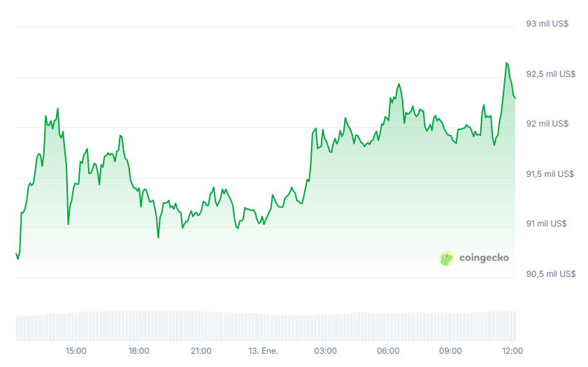The image size is (588, 367).
Task: Select the 93 mil US$ axis label
Action: pyautogui.click(x=547, y=24)
